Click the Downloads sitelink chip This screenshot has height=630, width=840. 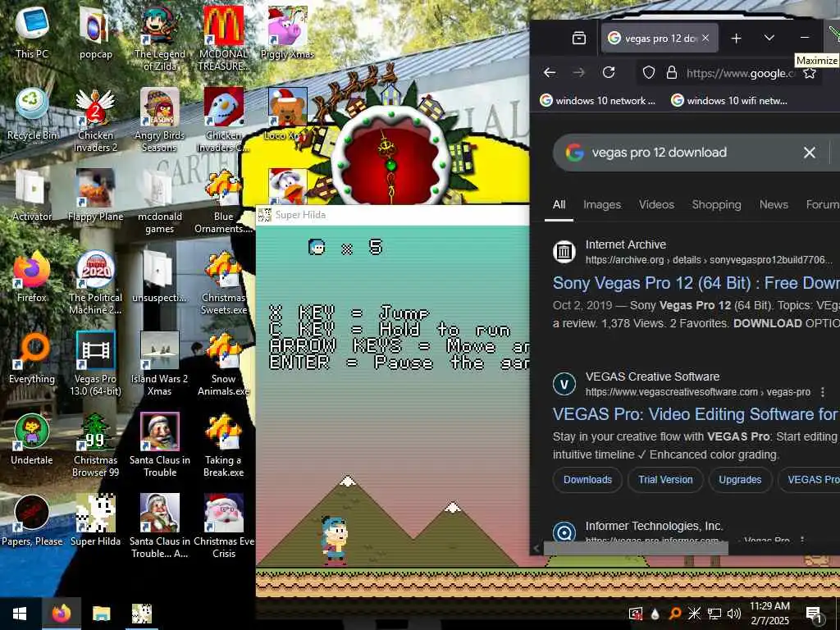(587, 479)
